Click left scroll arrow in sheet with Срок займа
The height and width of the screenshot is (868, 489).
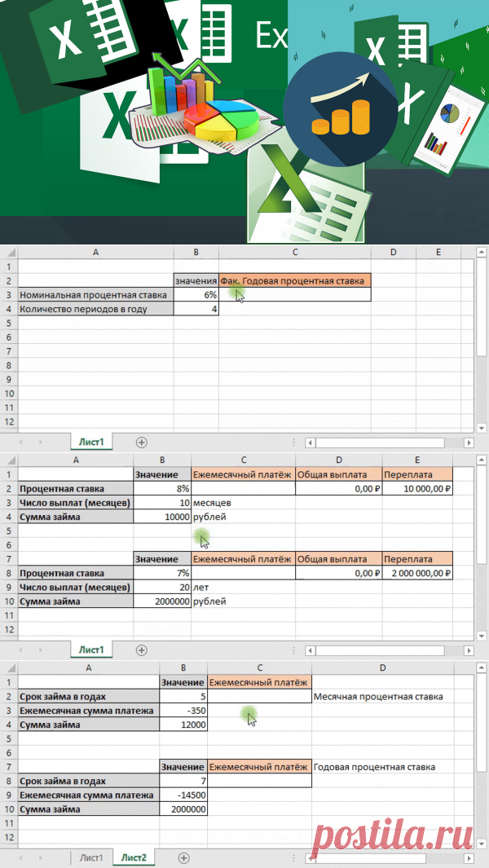(x=311, y=858)
